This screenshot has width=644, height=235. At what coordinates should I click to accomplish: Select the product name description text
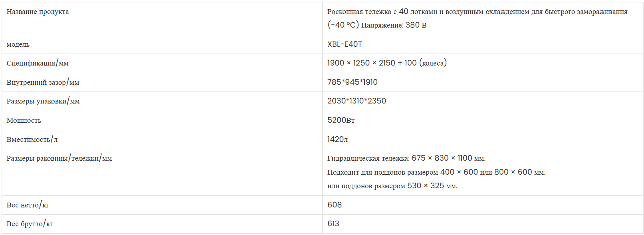click(x=477, y=18)
